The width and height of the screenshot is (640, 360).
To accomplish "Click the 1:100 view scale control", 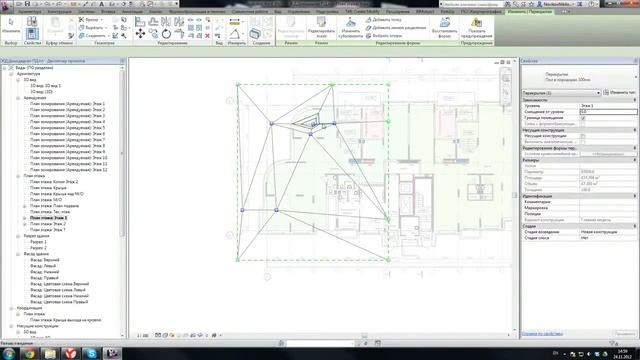I will [x=143, y=336].
